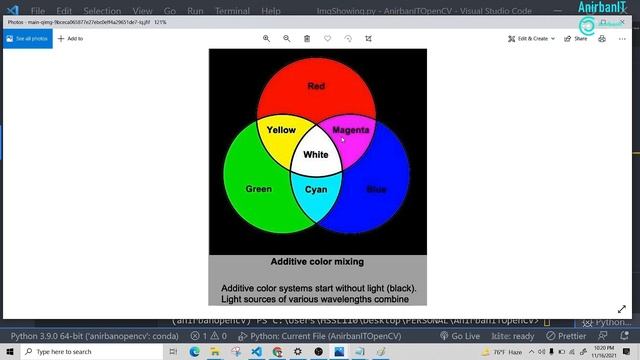The image size is (640, 360).
Task: Open the See more (three dots) menu
Action: click(622, 39)
